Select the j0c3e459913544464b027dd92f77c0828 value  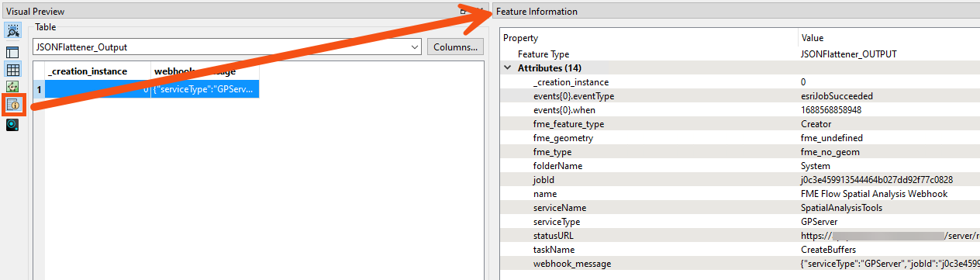coord(877,180)
